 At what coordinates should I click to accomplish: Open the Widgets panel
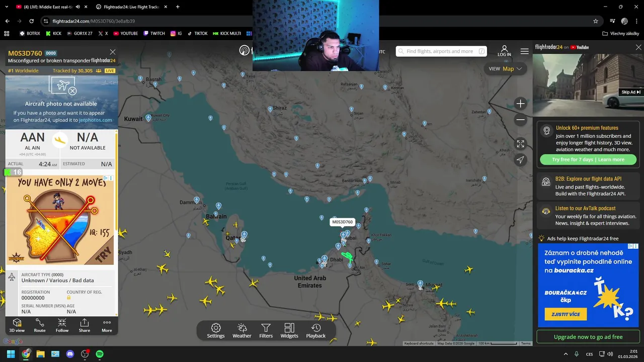[289, 331]
